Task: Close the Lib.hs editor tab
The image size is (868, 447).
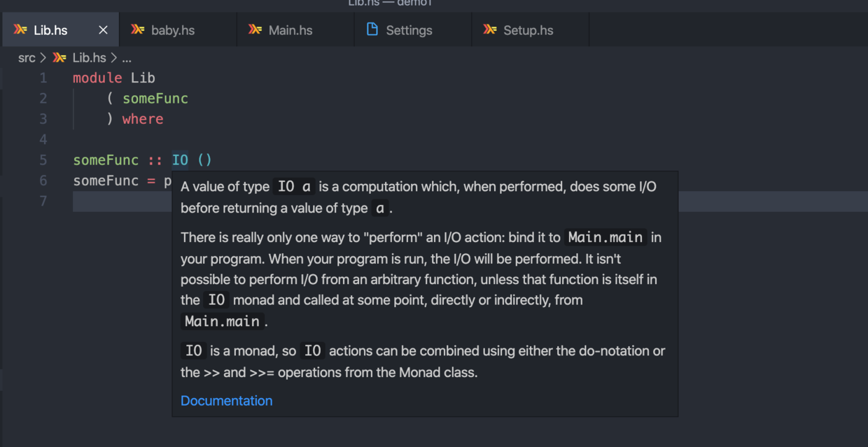Action: coord(103,30)
